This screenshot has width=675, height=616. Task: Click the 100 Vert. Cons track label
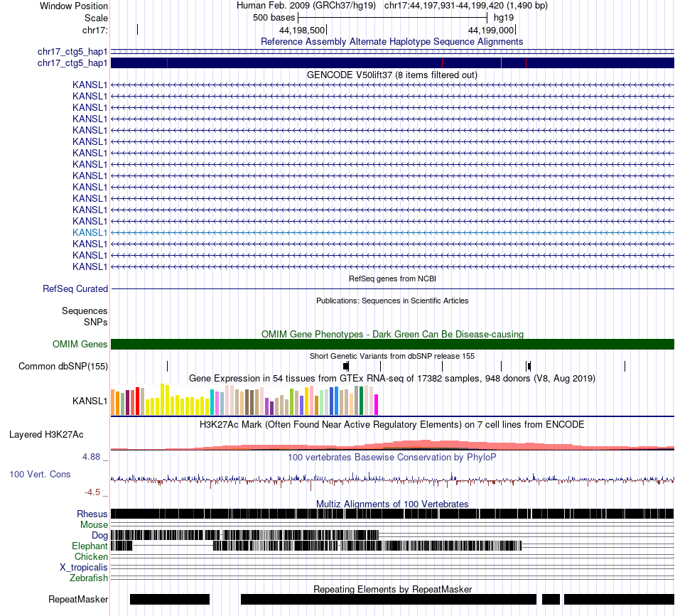40,475
